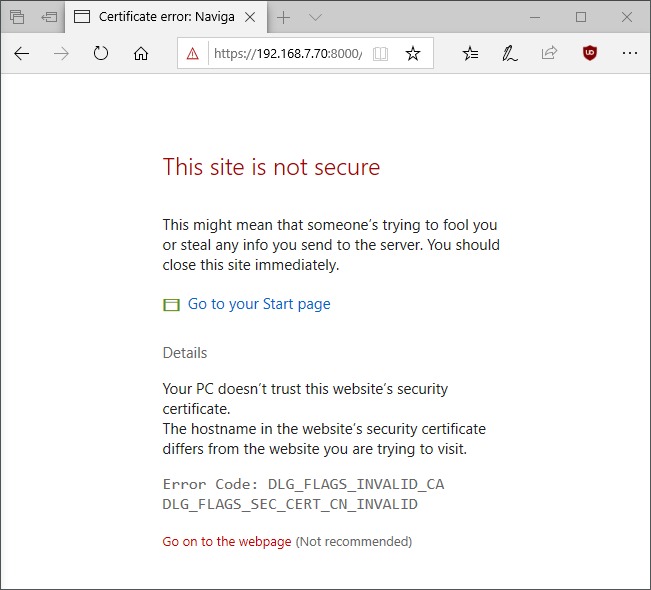Click Go on to the webpage link
651x590 pixels.
227,542
